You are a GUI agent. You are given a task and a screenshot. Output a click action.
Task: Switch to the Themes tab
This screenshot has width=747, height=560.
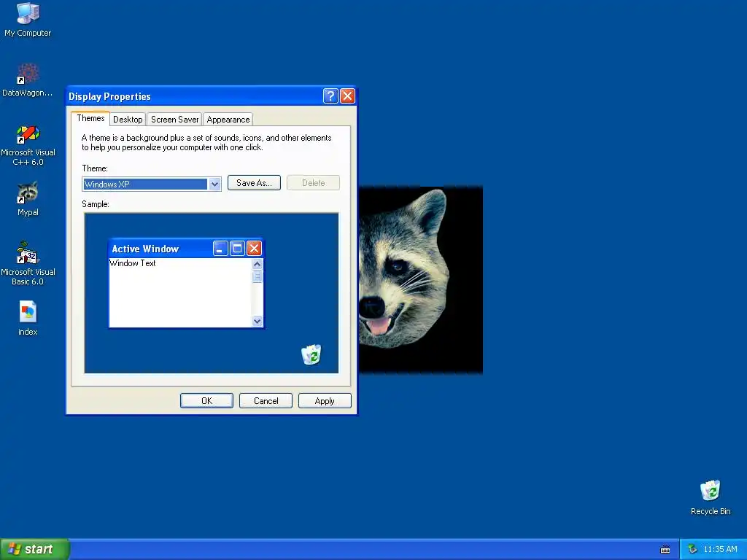[90, 118]
